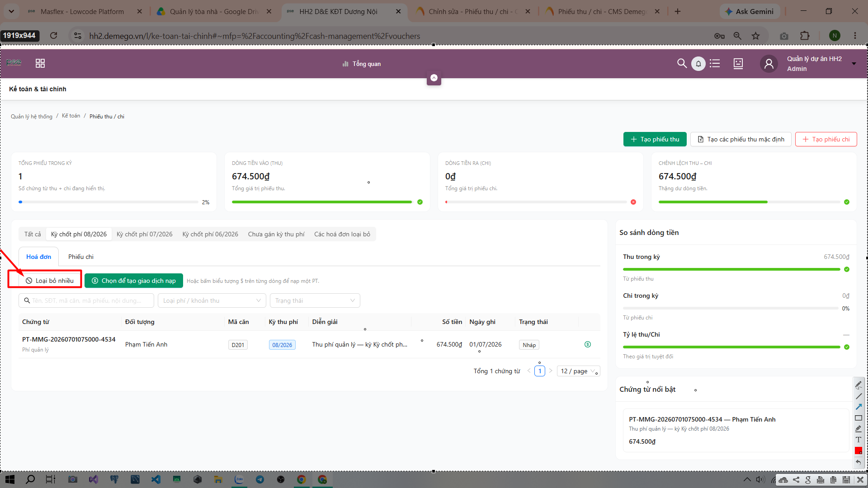The height and width of the screenshot is (488, 868).
Task: Expand the account dropdown arrow
Action: (x=854, y=64)
